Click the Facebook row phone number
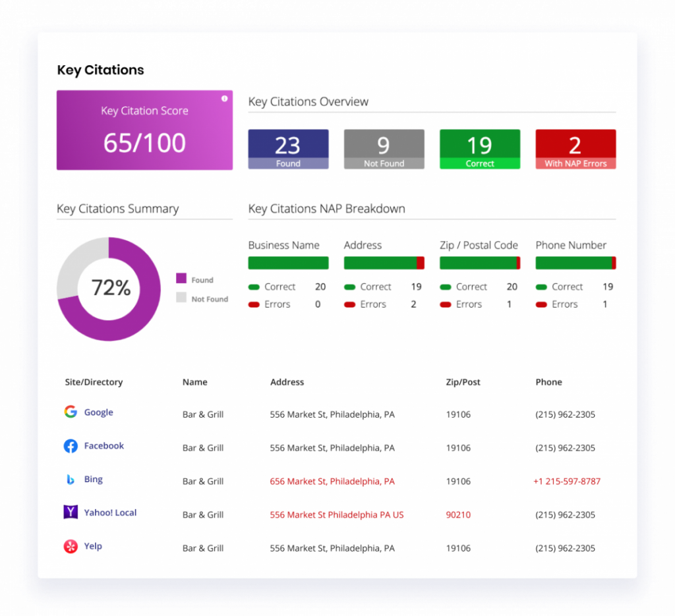The width and height of the screenshot is (675, 616). click(x=565, y=448)
